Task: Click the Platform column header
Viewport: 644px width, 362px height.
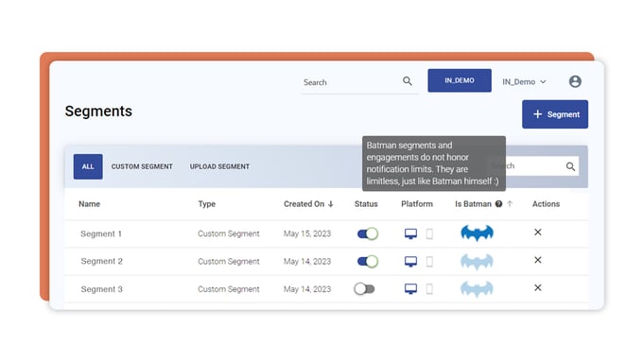Action: pyautogui.click(x=417, y=204)
